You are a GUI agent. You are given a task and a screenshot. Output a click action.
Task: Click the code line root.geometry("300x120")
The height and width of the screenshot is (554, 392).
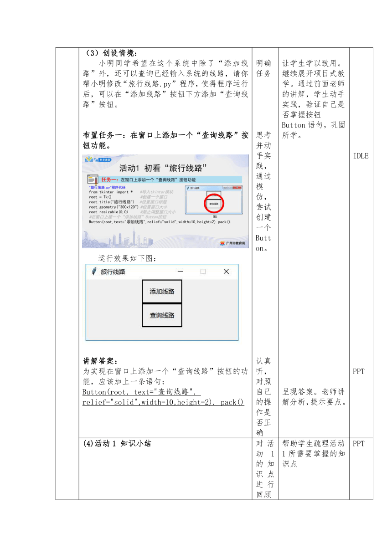113,207
